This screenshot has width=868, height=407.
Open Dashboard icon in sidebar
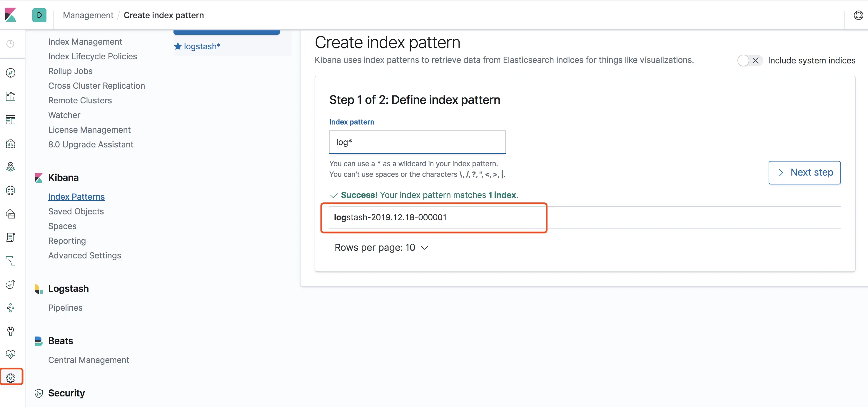coord(11,120)
